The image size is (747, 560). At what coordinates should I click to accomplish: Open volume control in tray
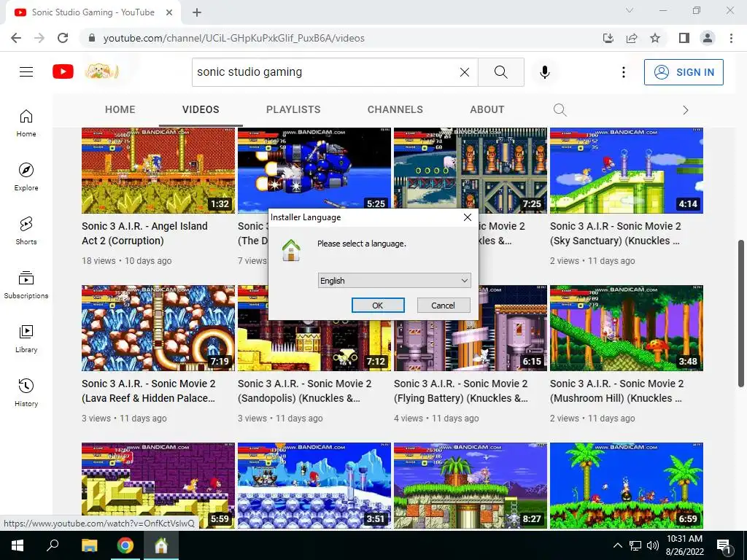pos(653,545)
